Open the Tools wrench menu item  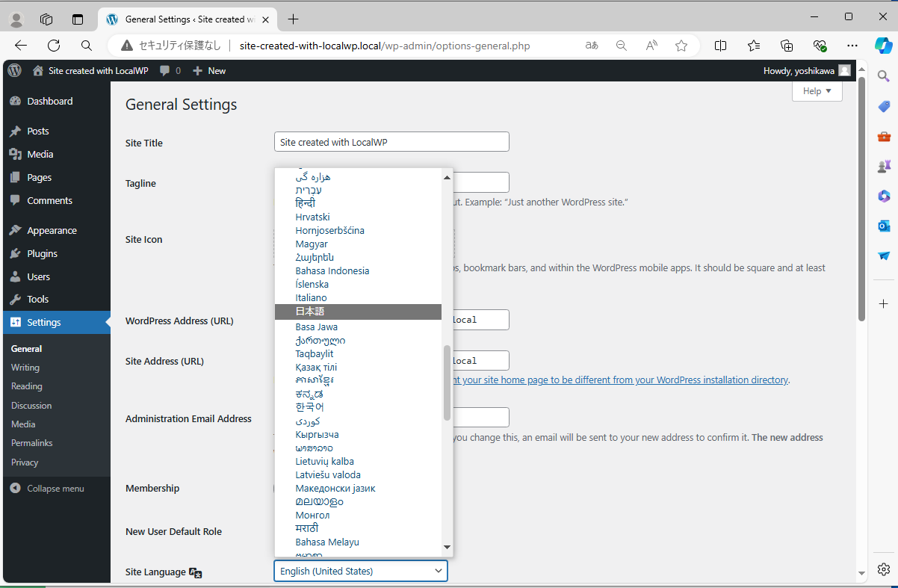pos(37,299)
